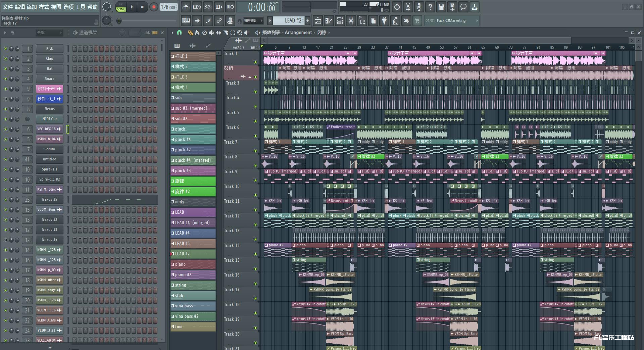Open the 栅格线 snap dropdown
Image resolution: width=644 pixels, height=350 pixels.
point(253,21)
